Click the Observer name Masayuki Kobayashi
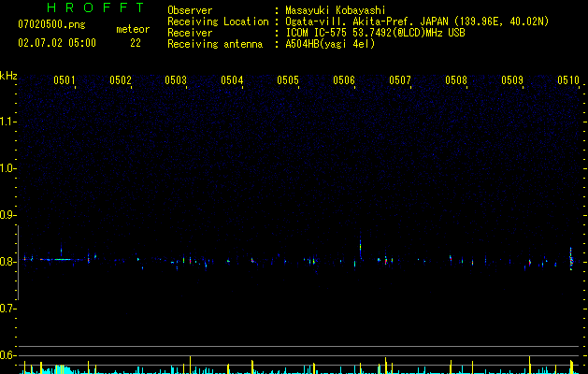Image resolution: width=588 pixels, height=374 pixels. [336, 10]
